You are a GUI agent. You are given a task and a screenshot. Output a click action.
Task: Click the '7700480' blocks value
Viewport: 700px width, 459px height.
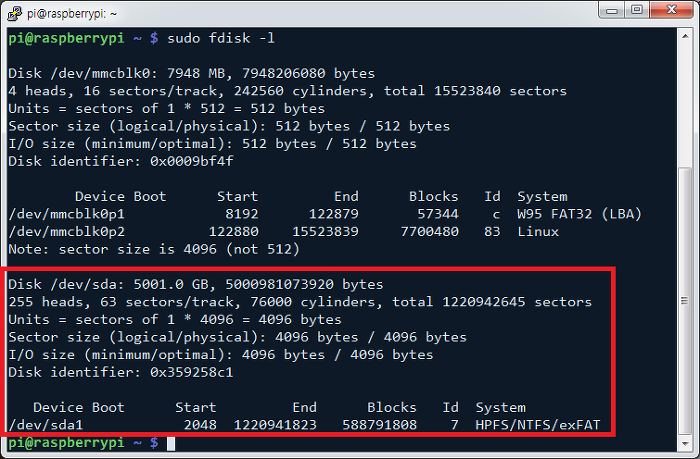pos(429,232)
